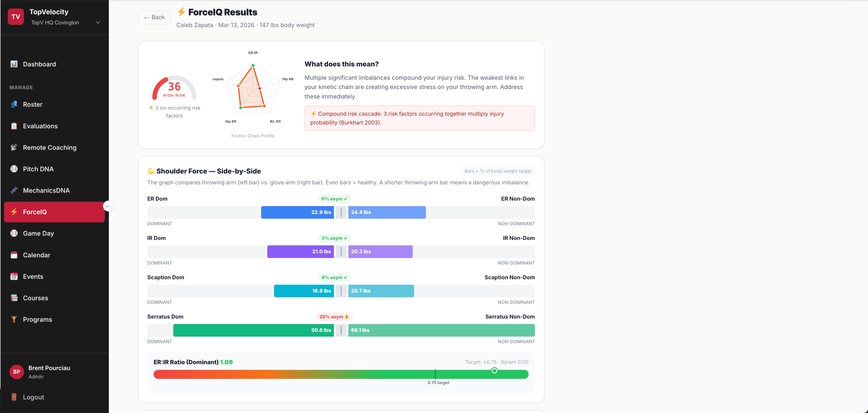The width and height of the screenshot is (868, 413).
Task: Click the kinetic chain radar chart
Action: 253,89
